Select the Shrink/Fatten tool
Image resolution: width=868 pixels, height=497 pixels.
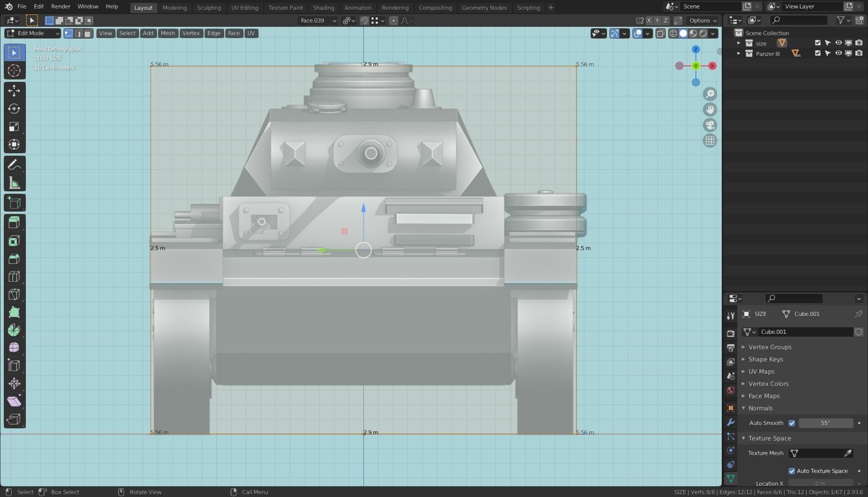coord(14,384)
